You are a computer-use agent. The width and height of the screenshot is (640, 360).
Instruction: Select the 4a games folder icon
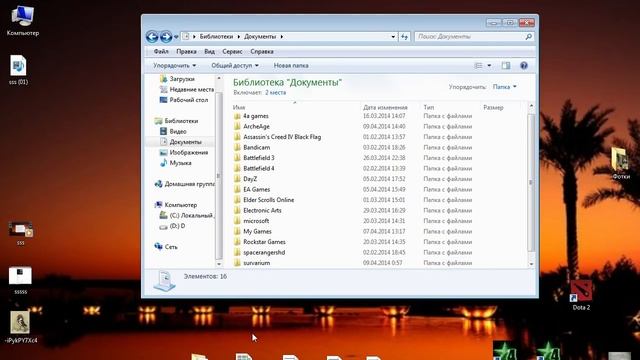click(237, 116)
